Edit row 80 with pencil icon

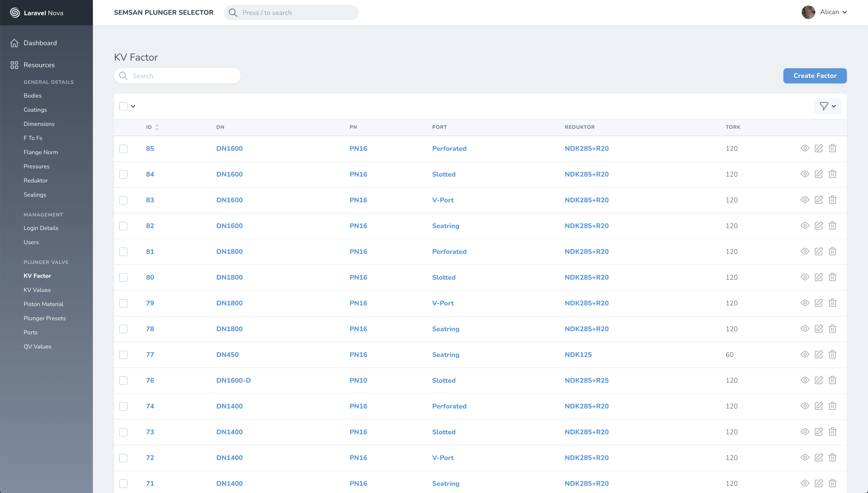[x=819, y=277]
